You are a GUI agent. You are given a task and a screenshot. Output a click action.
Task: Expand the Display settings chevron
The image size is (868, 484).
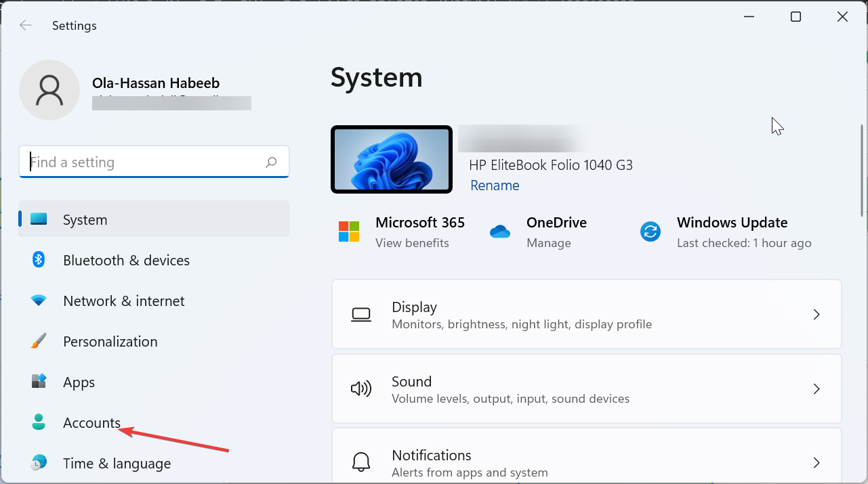817,314
